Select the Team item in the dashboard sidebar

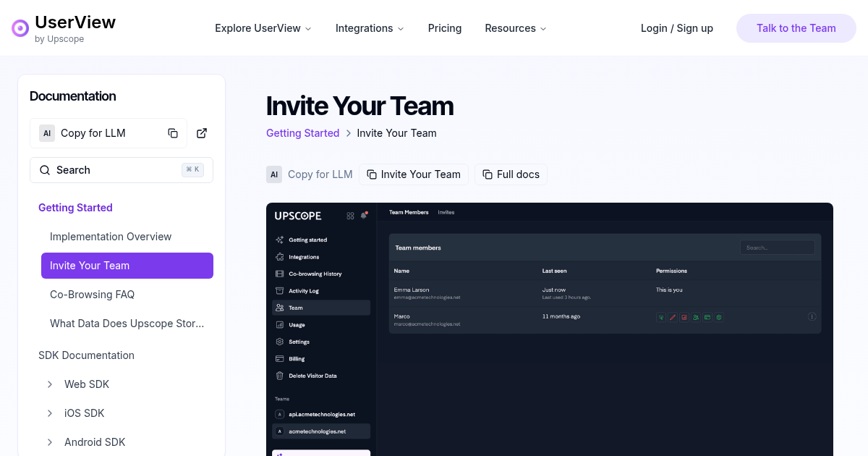click(x=321, y=308)
